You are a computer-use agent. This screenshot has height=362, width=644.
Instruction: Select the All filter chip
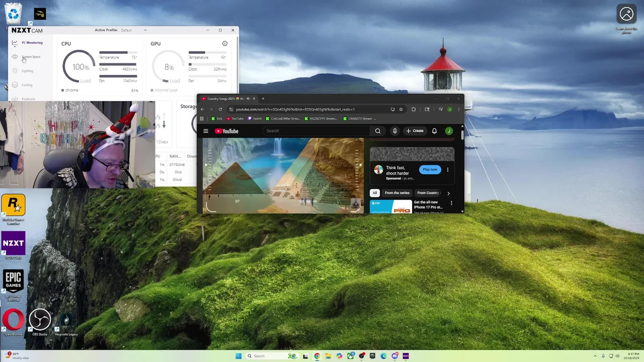coord(374,193)
